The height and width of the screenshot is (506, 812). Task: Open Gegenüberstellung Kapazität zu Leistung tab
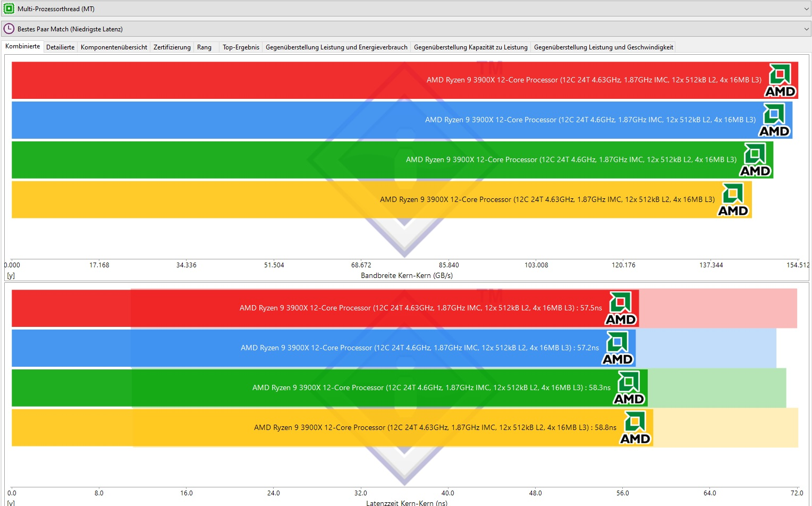coord(470,47)
